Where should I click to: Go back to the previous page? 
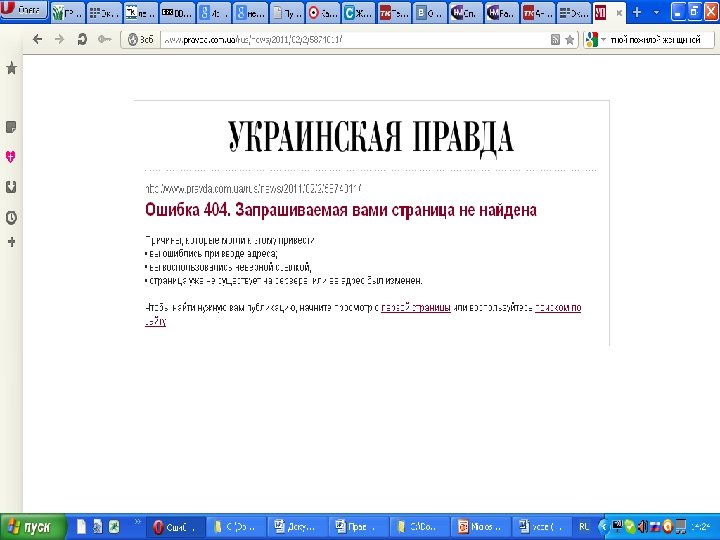click(x=38, y=39)
